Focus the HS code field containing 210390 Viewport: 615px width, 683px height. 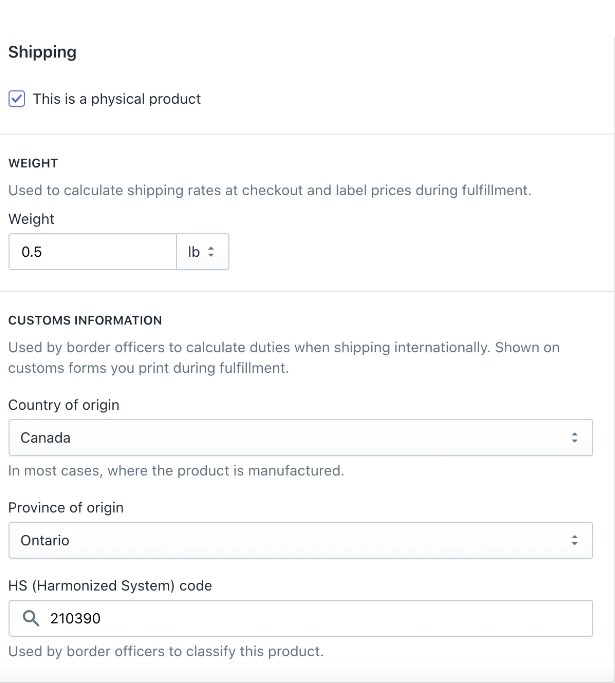coord(301,619)
